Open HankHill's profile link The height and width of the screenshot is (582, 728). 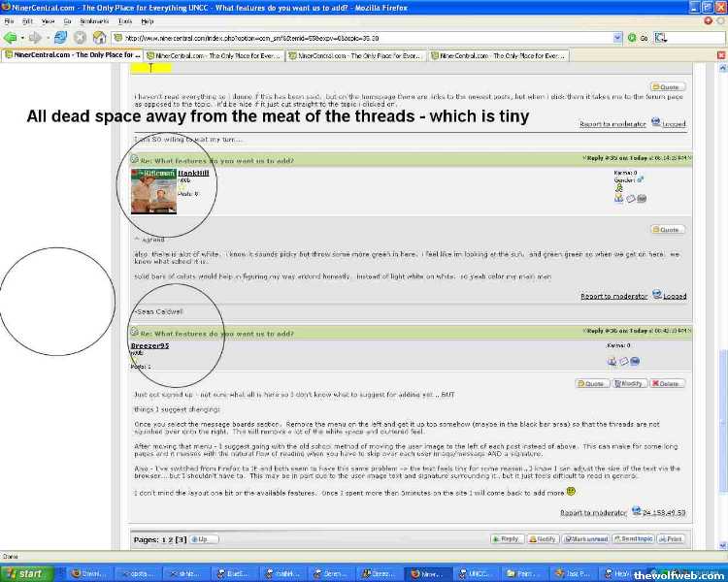[194, 173]
